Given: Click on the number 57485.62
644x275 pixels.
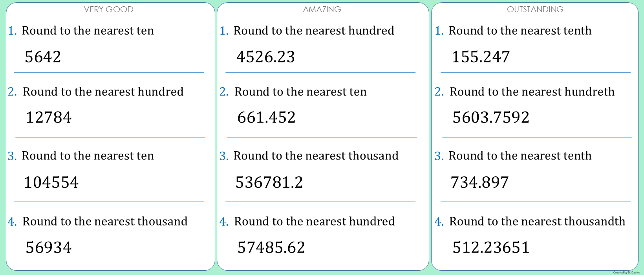Looking at the screenshot, I should 271,247.
